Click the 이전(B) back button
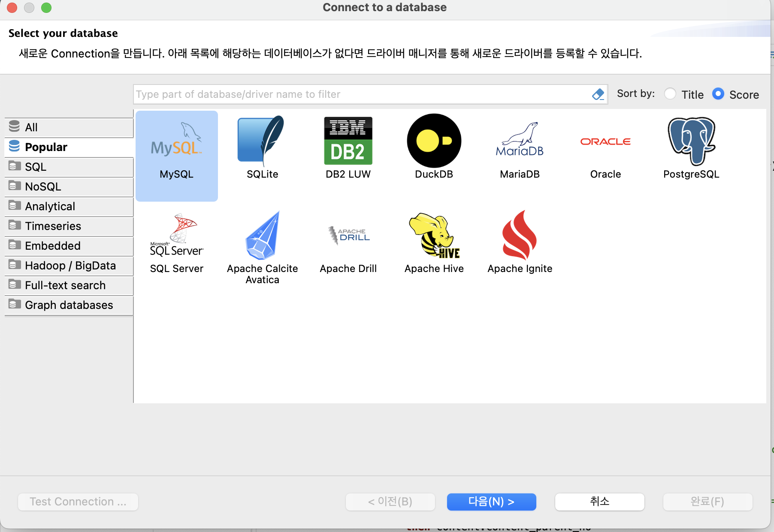 pyautogui.click(x=390, y=502)
